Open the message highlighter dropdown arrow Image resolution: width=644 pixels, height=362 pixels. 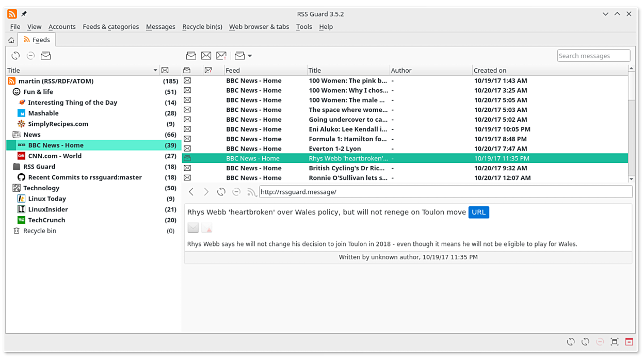tap(250, 56)
